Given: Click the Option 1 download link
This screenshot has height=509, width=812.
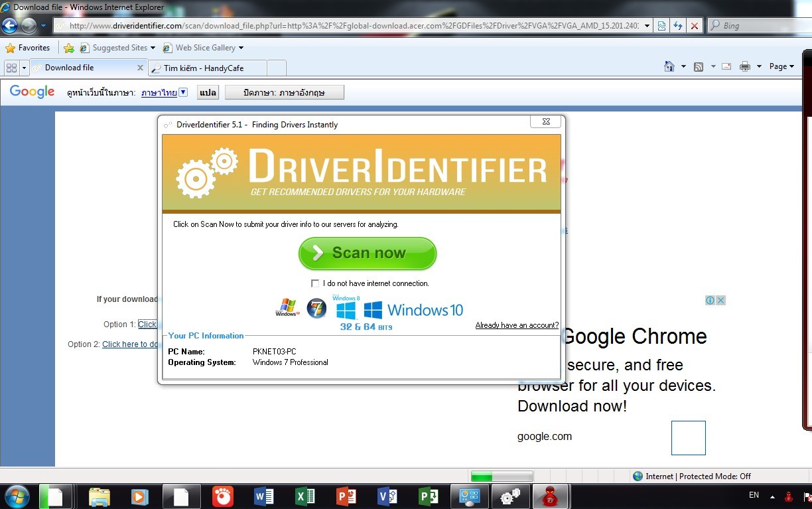Looking at the screenshot, I should click(x=147, y=325).
